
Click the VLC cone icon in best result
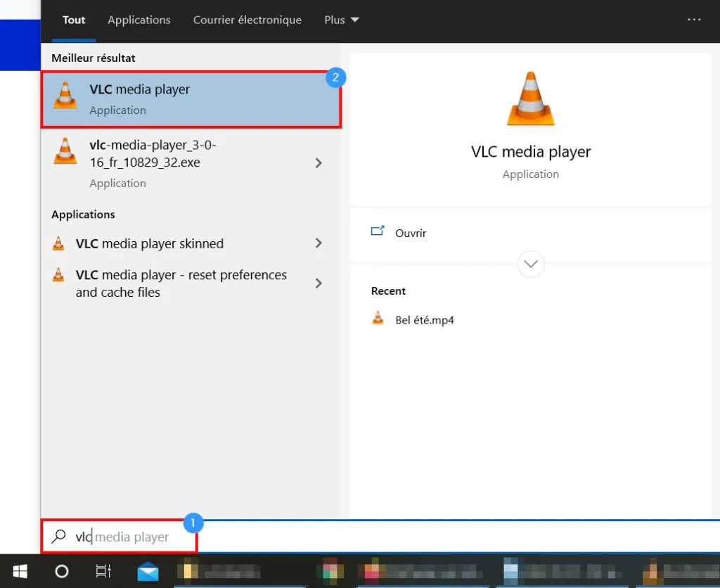click(x=65, y=96)
